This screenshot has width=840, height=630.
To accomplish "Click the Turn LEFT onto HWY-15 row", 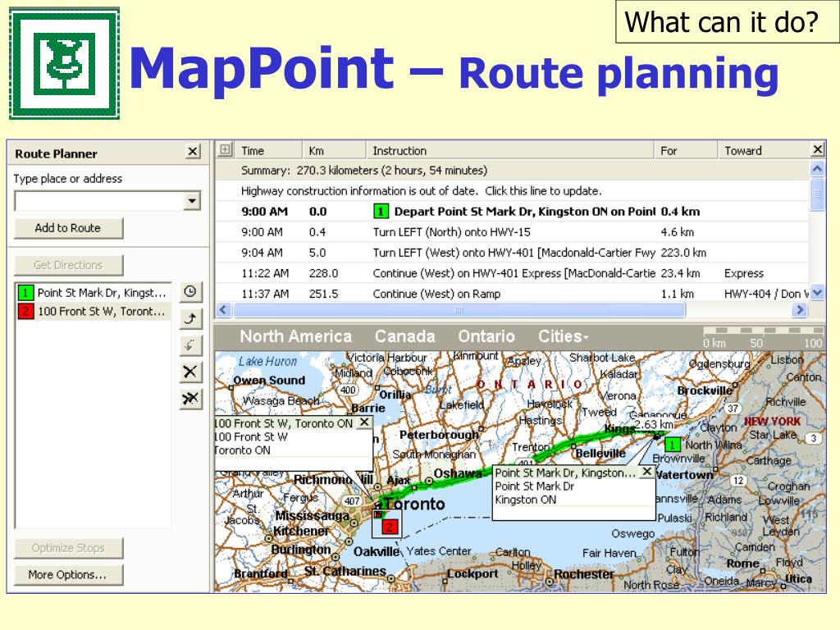I will [x=512, y=232].
